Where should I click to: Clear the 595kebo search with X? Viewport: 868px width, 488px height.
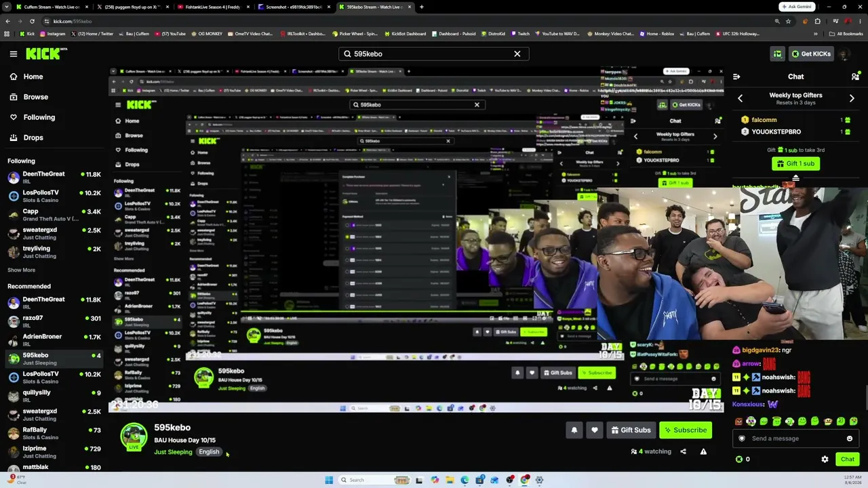tap(517, 54)
